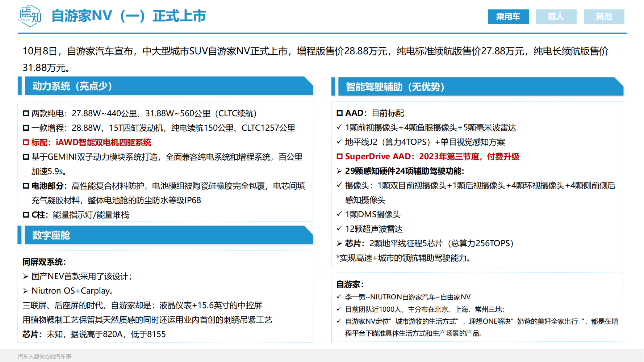
Task: Click the line Niutron OS+Carplay
Action: point(68,291)
